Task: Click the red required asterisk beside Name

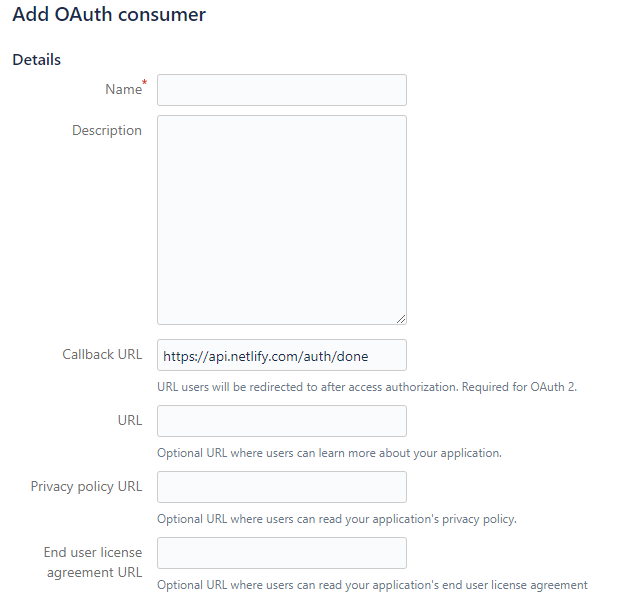Action: [144, 83]
